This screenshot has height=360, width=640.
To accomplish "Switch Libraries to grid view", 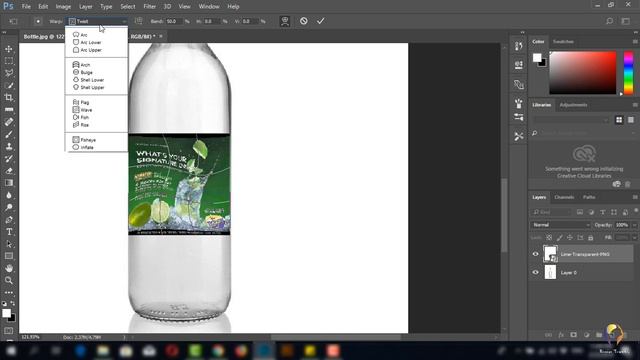I will point(619,120).
